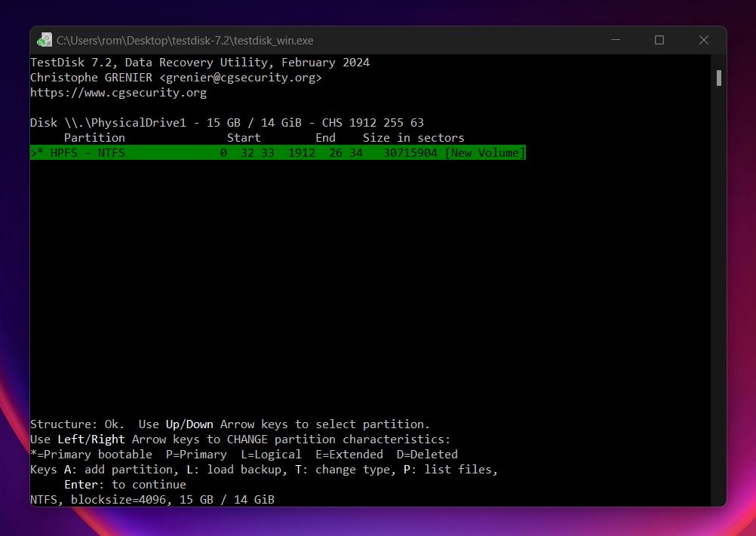Click the "Structure: Ok." status text
Image resolution: width=756 pixels, height=536 pixels.
coord(77,424)
